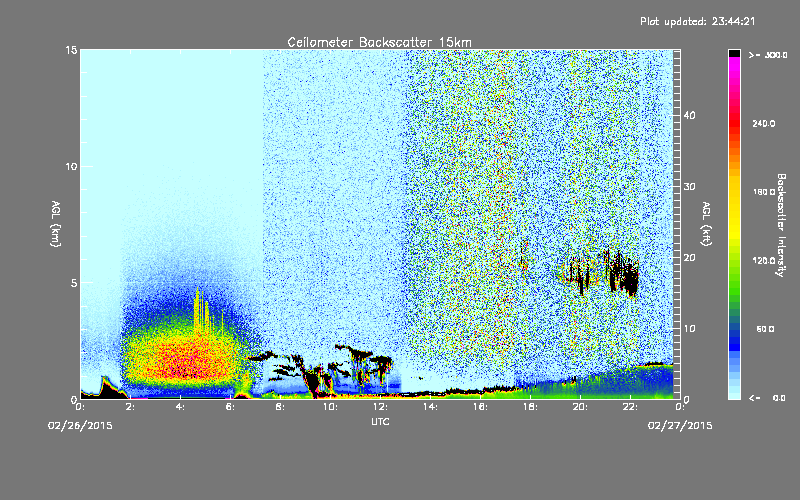Screen dimensions: 800x500
Task: Click the "120.0" colorbar label
Action: coord(764,260)
